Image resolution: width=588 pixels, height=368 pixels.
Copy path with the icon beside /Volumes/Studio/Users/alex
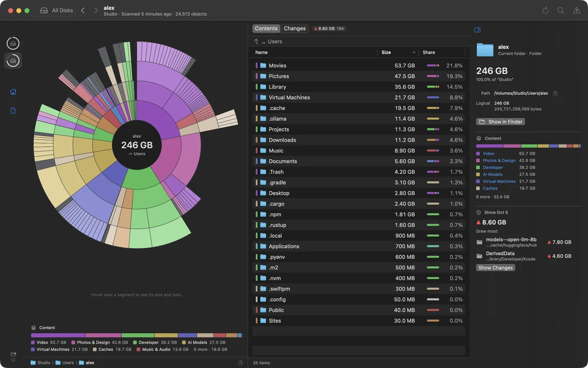pyautogui.click(x=555, y=94)
